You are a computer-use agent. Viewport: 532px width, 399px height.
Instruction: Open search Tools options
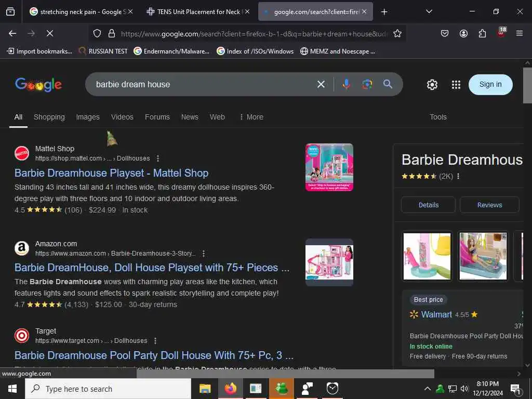click(x=438, y=117)
